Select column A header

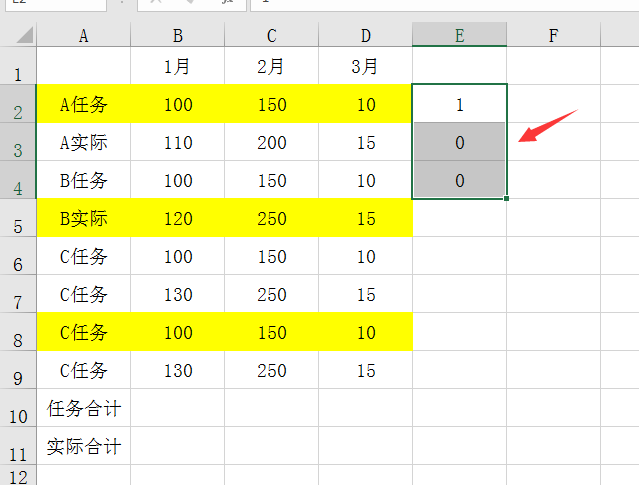[x=84, y=35]
